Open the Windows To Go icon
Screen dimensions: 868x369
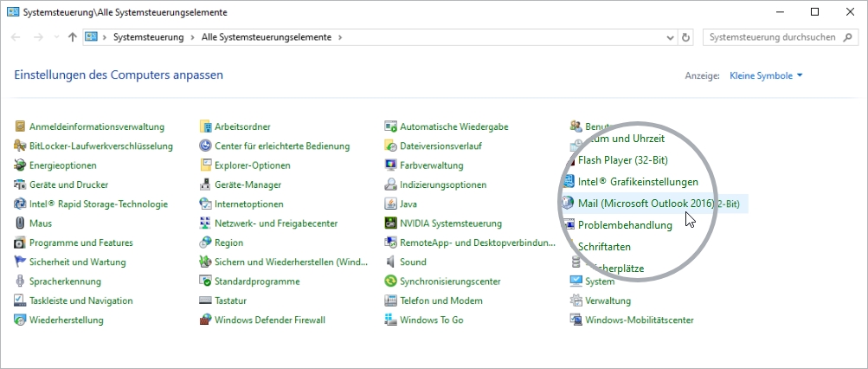pos(391,320)
